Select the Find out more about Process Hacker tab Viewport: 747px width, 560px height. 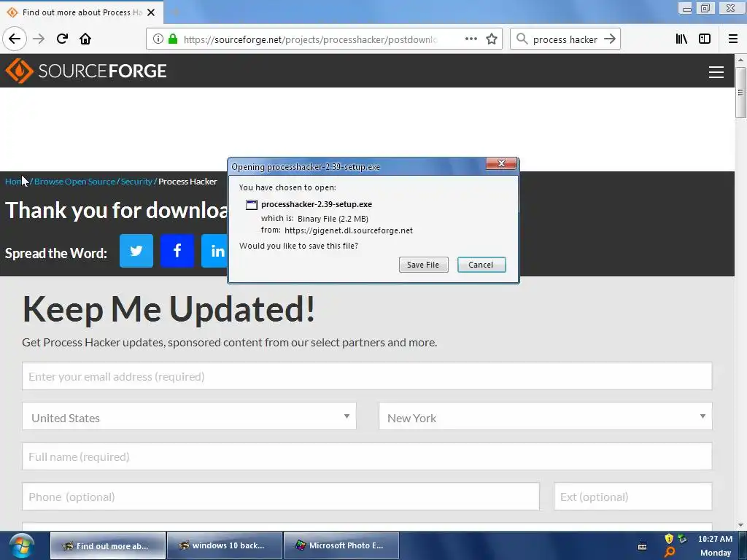[x=82, y=12]
